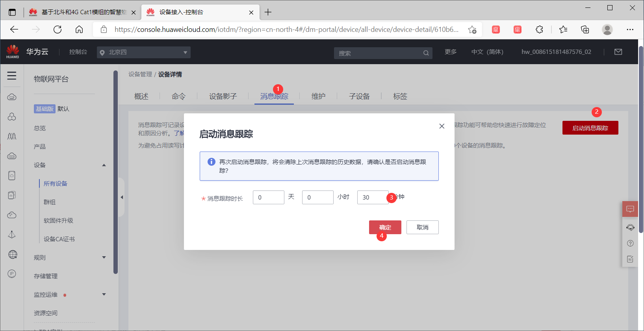
Task: Open the mail messages icon in the header
Action: pos(618,52)
